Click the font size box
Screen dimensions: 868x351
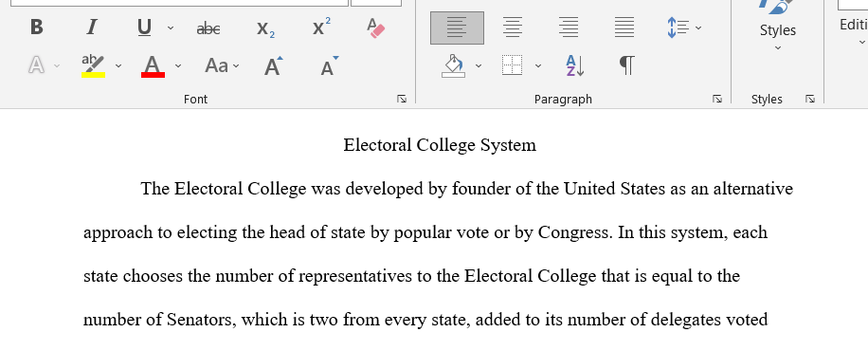[376, 3]
